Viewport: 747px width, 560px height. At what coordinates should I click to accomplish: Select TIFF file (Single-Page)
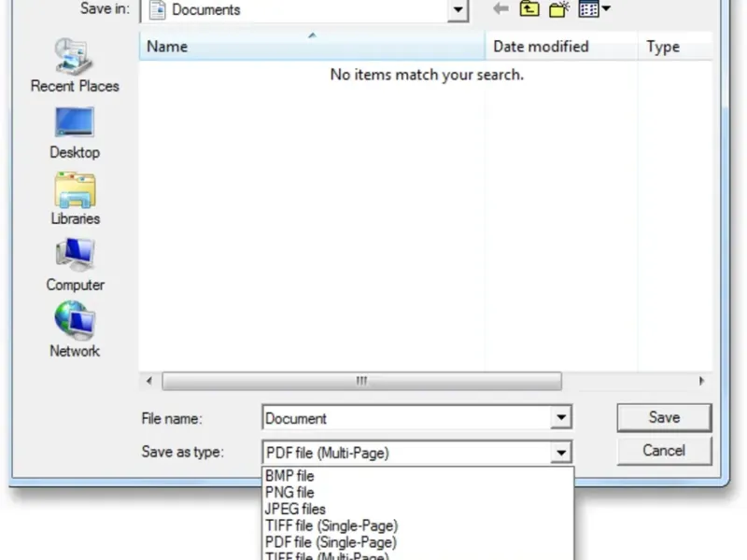(x=417, y=525)
